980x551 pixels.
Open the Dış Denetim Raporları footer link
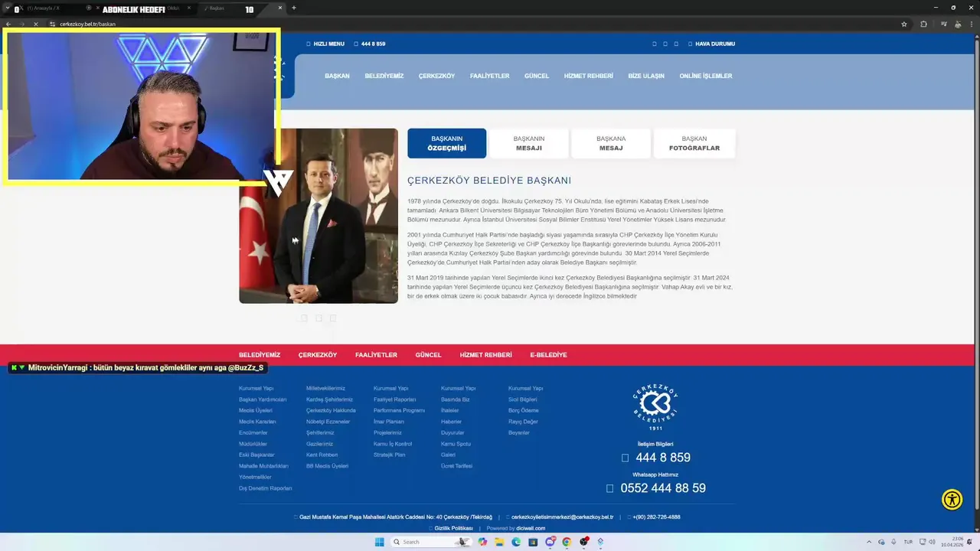click(x=266, y=488)
